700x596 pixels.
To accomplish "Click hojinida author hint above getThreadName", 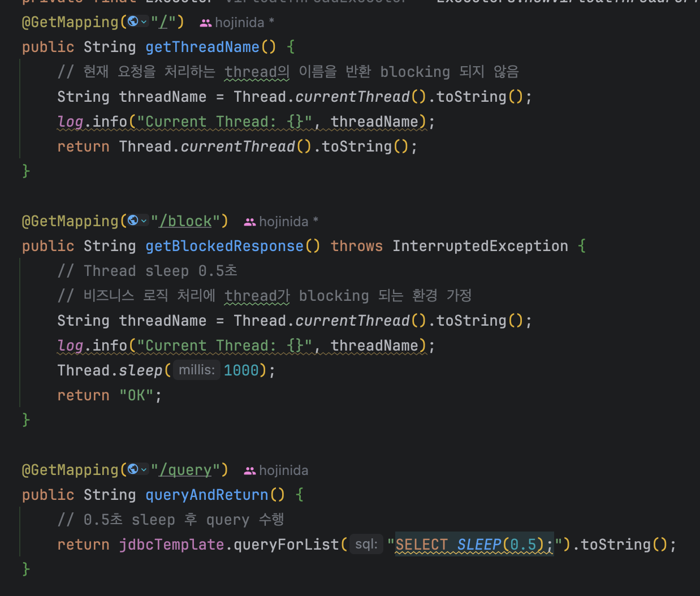I will (239, 23).
